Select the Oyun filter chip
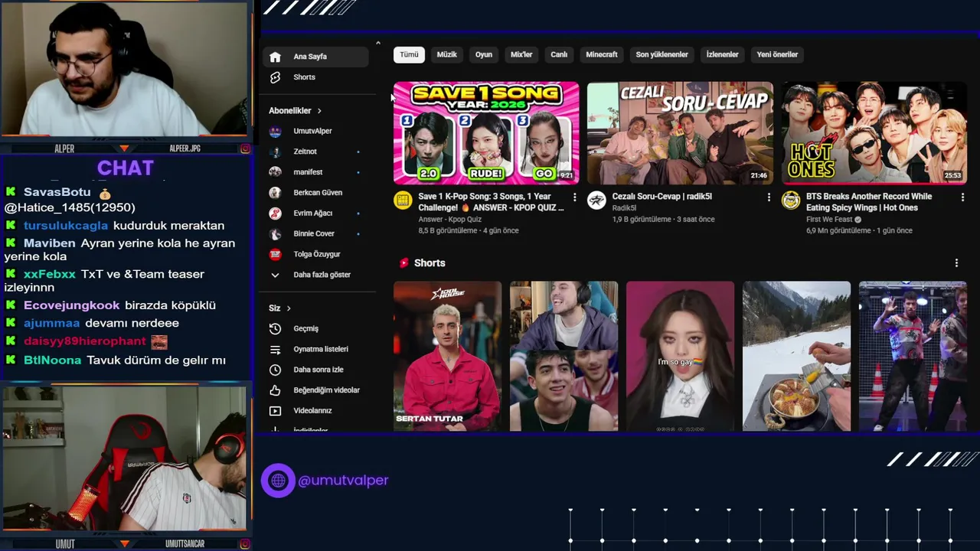The width and height of the screenshot is (980, 551). pyautogui.click(x=484, y=54)
